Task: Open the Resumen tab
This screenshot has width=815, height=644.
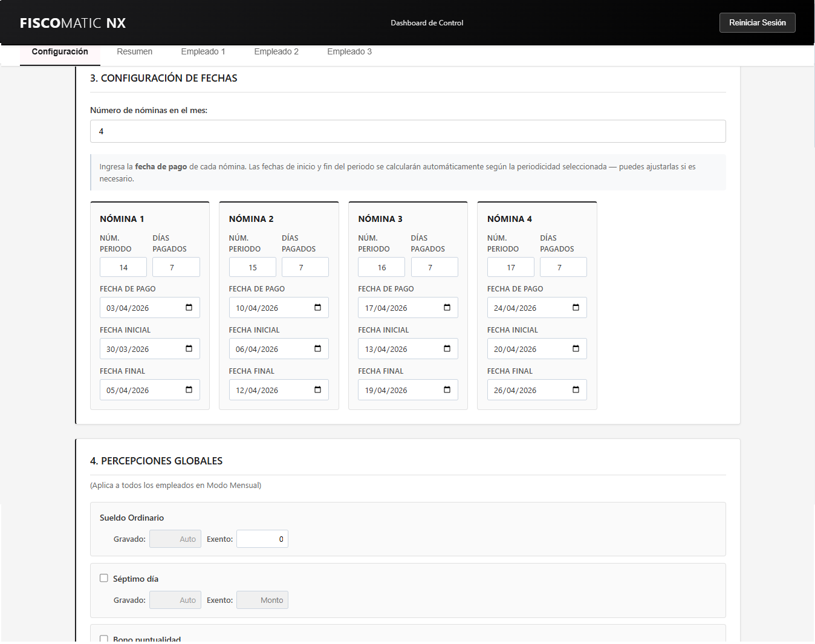Action: (134, 52)
